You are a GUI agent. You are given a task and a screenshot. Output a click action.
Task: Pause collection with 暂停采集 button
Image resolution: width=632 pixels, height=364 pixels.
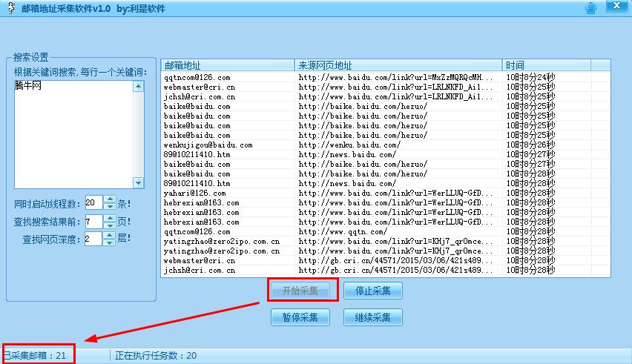pyautogui.click(x=300, y=317)
